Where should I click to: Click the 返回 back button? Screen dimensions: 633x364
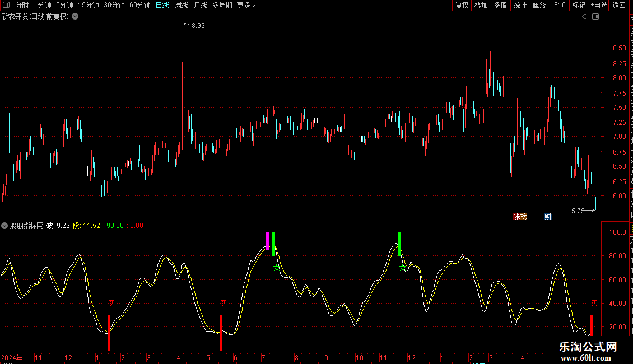pyautogui.click(x=618, y=5)
